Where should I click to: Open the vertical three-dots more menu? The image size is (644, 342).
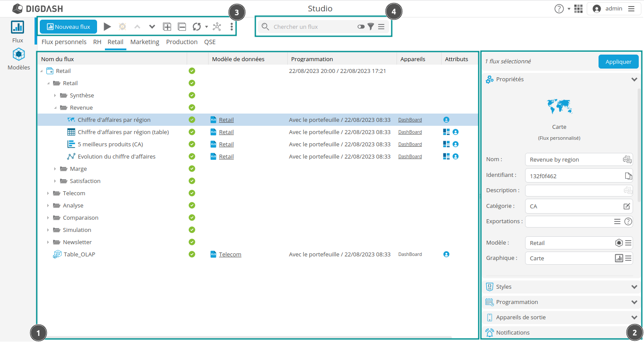click(232, 27)
